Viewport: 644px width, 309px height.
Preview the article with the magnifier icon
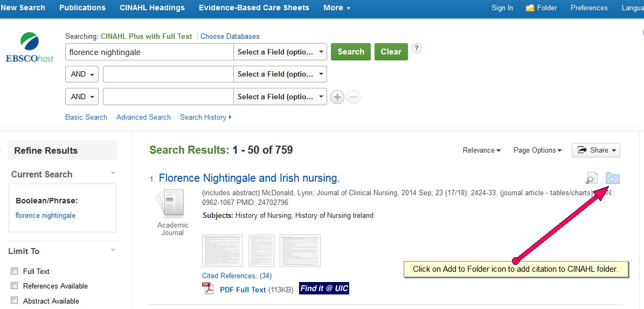pyautogui.click(x=592, y=178)
